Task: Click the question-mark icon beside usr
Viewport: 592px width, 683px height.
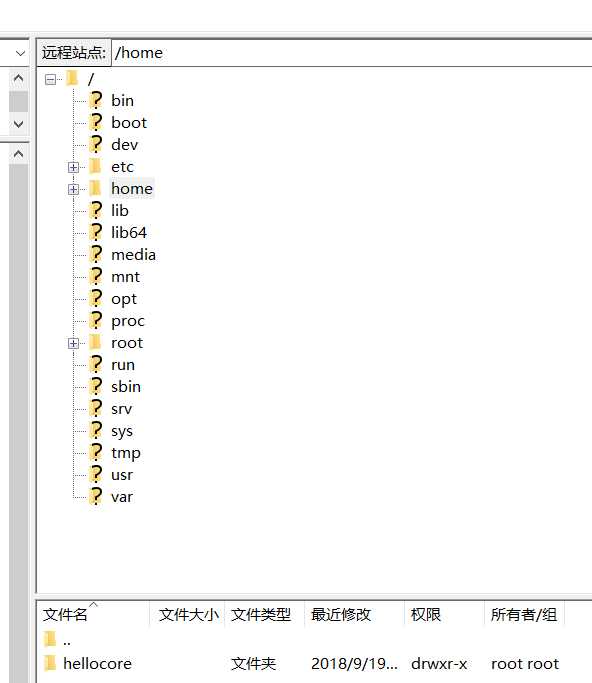Action: tap(96, 474)
